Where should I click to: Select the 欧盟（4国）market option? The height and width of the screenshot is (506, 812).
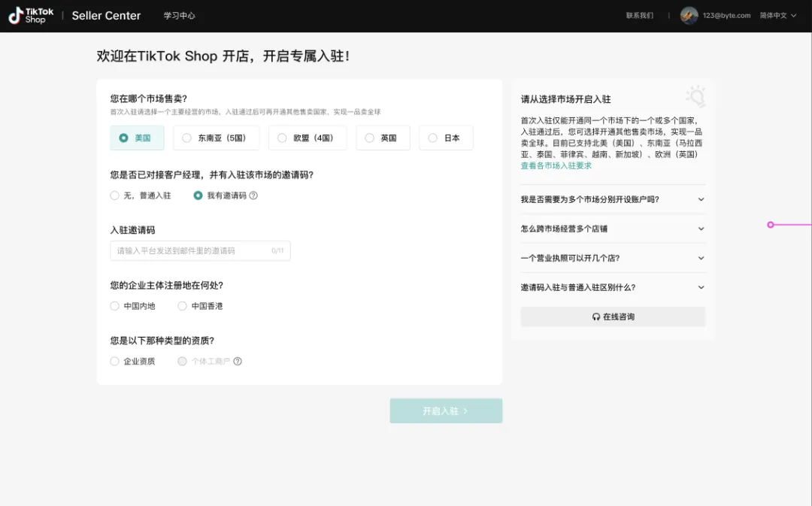tap(308, 138)
